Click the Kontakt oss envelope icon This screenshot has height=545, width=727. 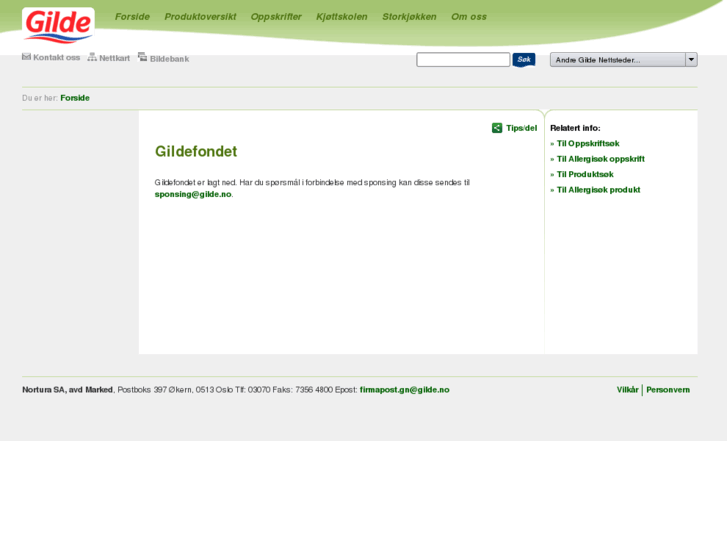(x=26, y=57)
